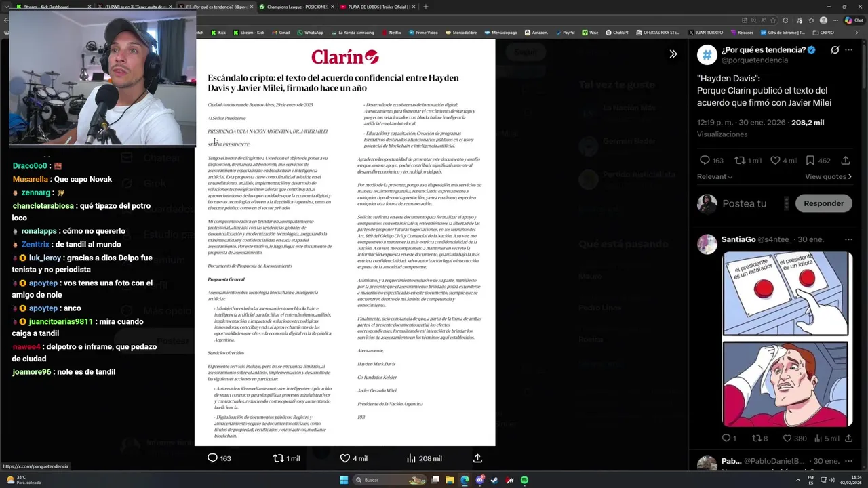The width and height of the screenshot is (868, 488).
Task: Open La Ronda Simracing bookmark
Action: click(352, 32)
